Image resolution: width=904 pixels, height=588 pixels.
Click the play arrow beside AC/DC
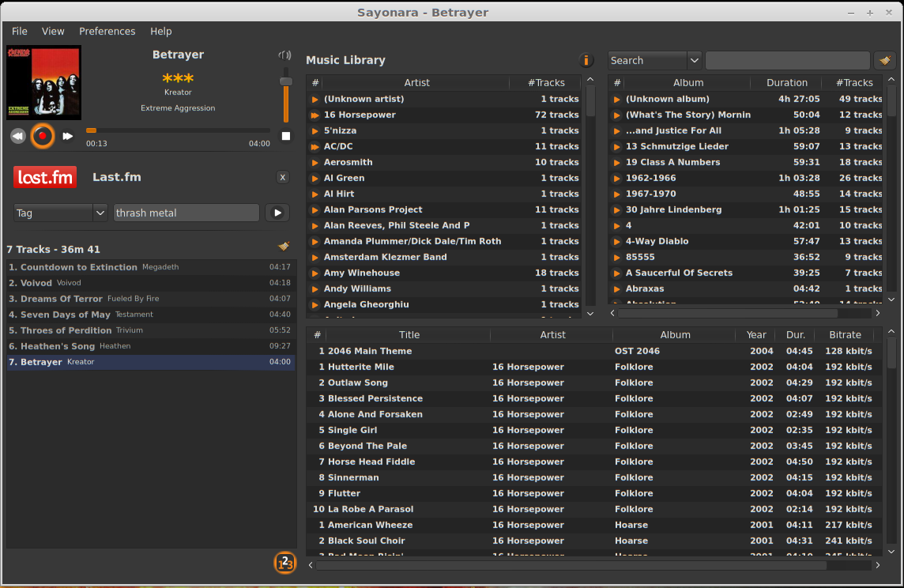click(x=315, y=147)
